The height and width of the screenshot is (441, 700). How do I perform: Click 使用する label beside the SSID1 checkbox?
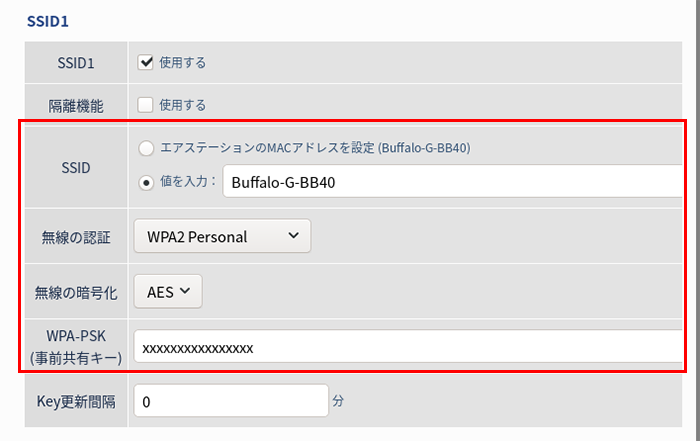(183, 62)
